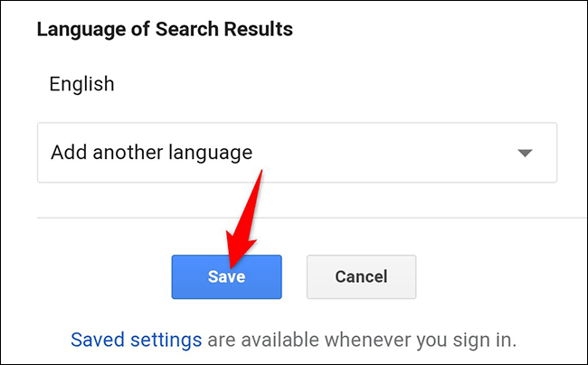Click the 'English' text under the heading
The image size is (588, 365).
[x=82, y=85]
